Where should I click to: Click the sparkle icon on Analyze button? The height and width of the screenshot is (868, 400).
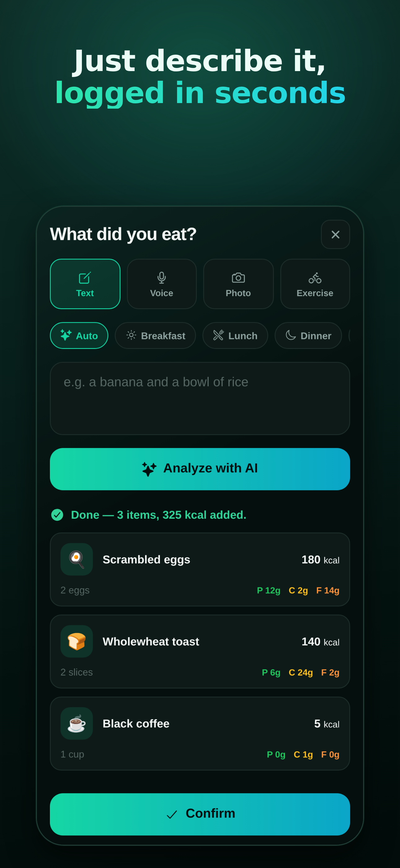pyautogui.click(x=149, y=469)
